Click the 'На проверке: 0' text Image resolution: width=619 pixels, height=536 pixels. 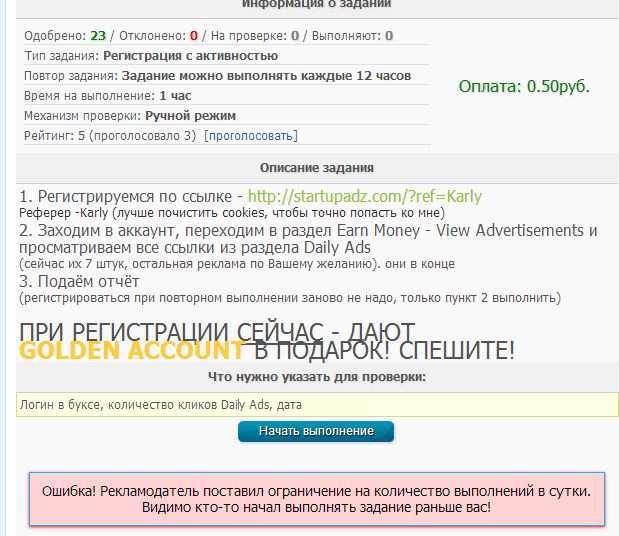(x=255, y=36)
